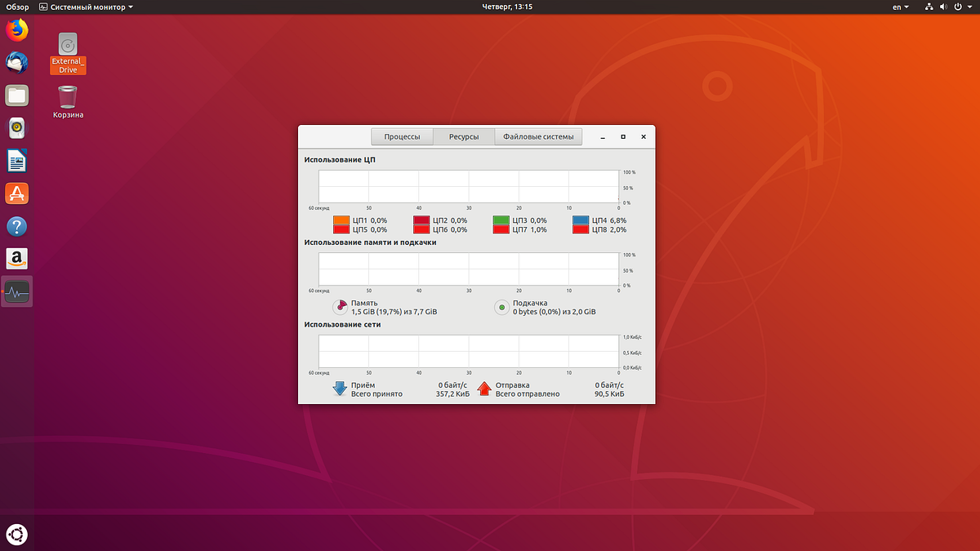Click the Подкачка swap indicator icon
The width and height of the screenshot is (980, 551).
tap(502, 306)
